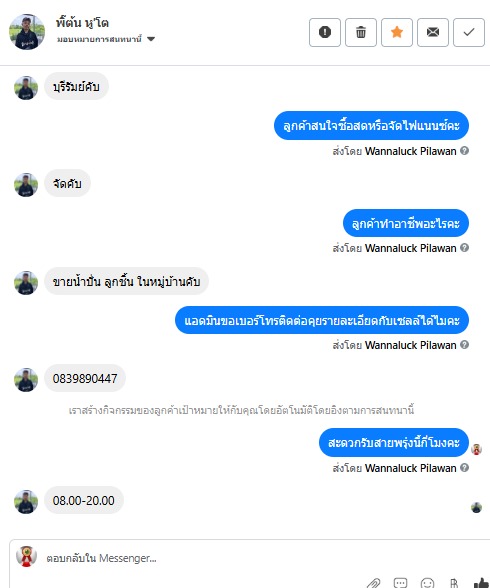Click the Wannaluck Pilawan name under phone request
490x588 pixels.
[x=411, y=345]
